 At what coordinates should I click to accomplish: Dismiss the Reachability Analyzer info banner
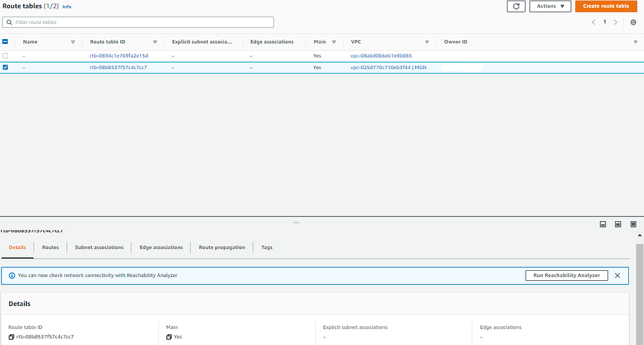tap(618, 276)
